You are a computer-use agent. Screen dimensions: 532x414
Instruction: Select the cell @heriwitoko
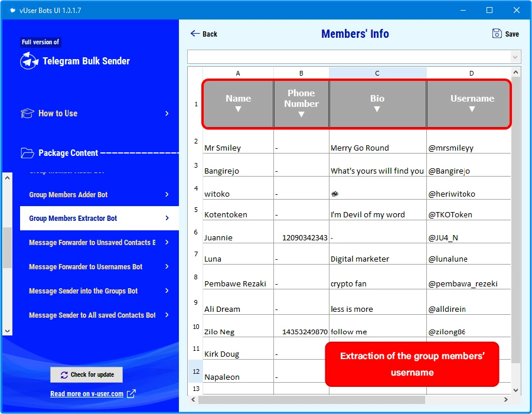[x=469, y=188]
